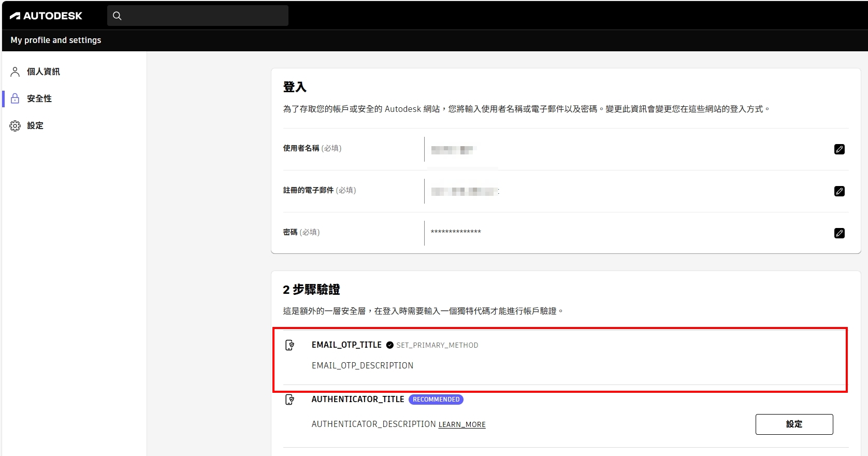Click the EMAIL_OTP_TITLE heading
The image size is (868, 456).
pyautogui.click(x=346, y=345)
